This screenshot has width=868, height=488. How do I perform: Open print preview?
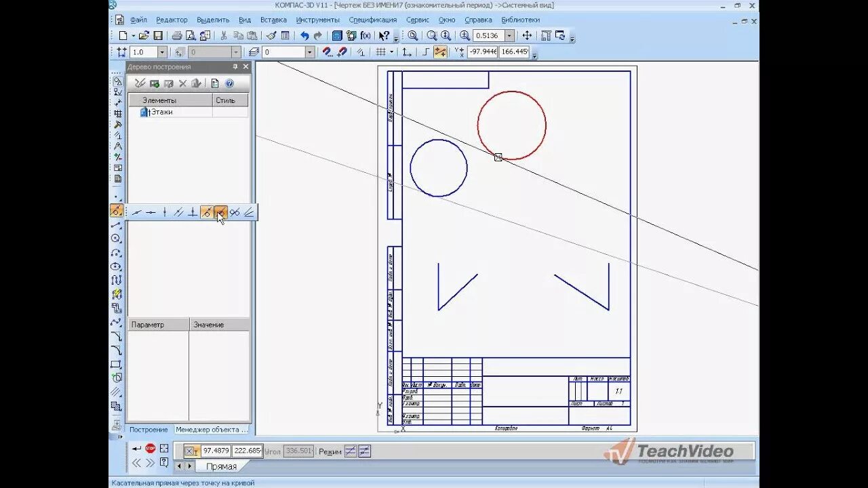191,35
